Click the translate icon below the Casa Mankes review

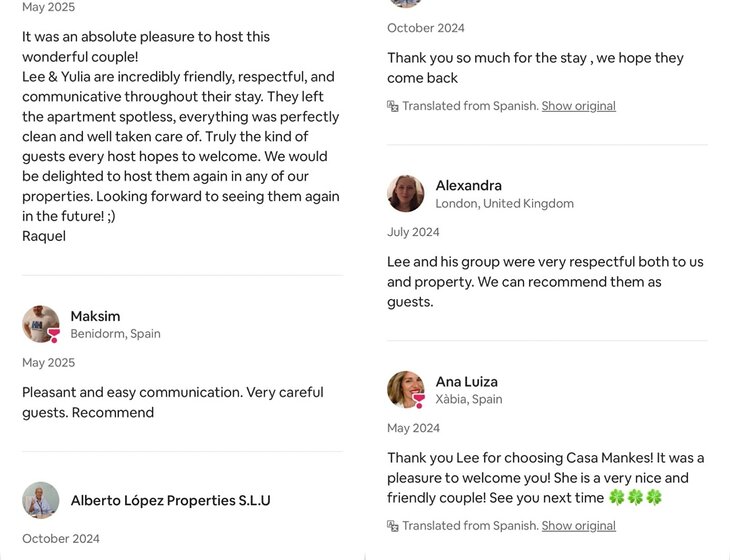tap(393, 526)
